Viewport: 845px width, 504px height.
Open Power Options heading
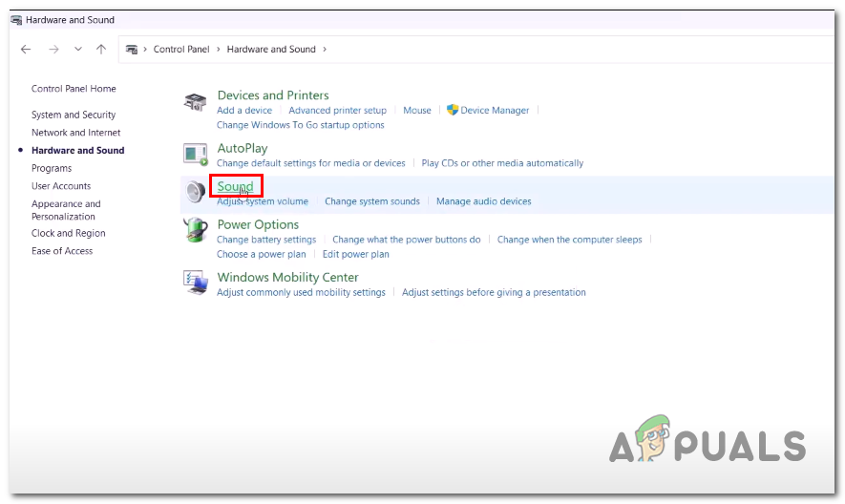(x=258, y=224)
